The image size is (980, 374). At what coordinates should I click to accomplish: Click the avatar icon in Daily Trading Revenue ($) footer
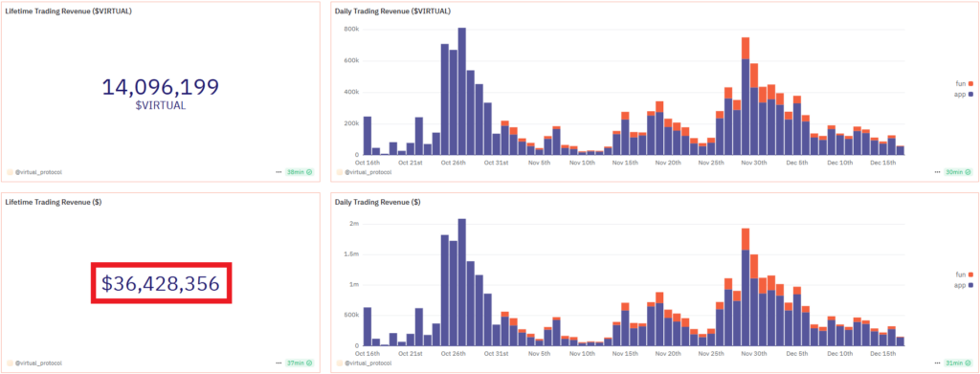(340, 363)
